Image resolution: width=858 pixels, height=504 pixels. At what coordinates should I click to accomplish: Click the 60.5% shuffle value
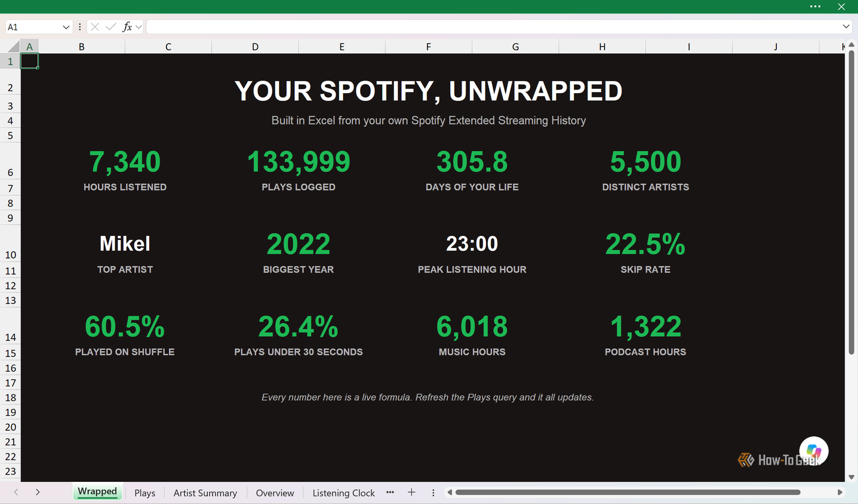pyautogui.click(x=125, y=327)
